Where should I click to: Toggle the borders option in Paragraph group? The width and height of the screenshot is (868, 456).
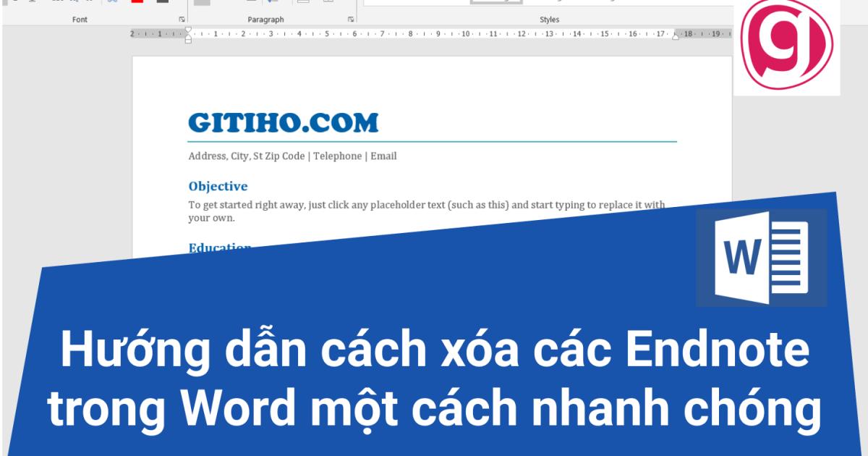[x=328, y=3]
